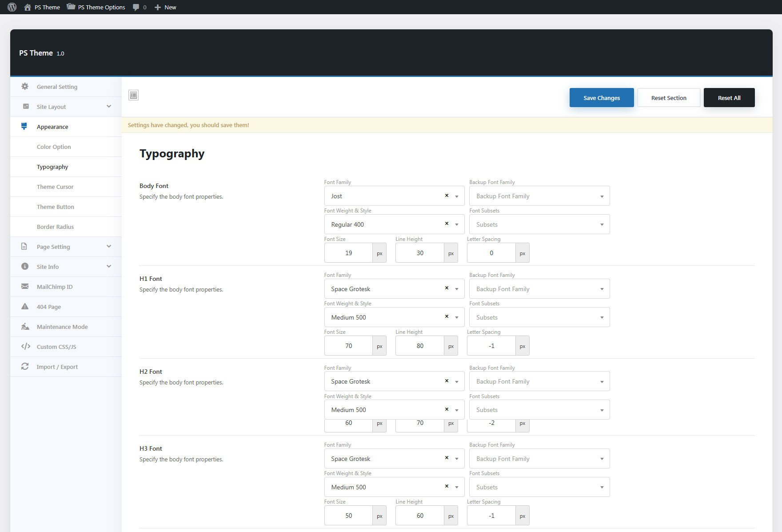Image resolution: width=782 pixels, height=532 pixels.
Task: Click the Custom CSS/JS code icon
Action: (x=25, y=347)
